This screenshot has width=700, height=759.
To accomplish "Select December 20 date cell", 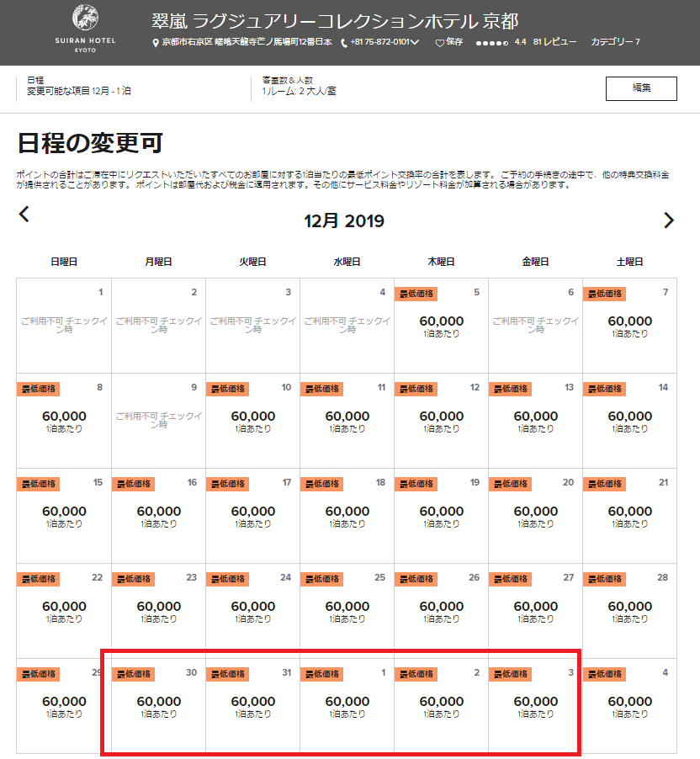I will tap(535, 516).
